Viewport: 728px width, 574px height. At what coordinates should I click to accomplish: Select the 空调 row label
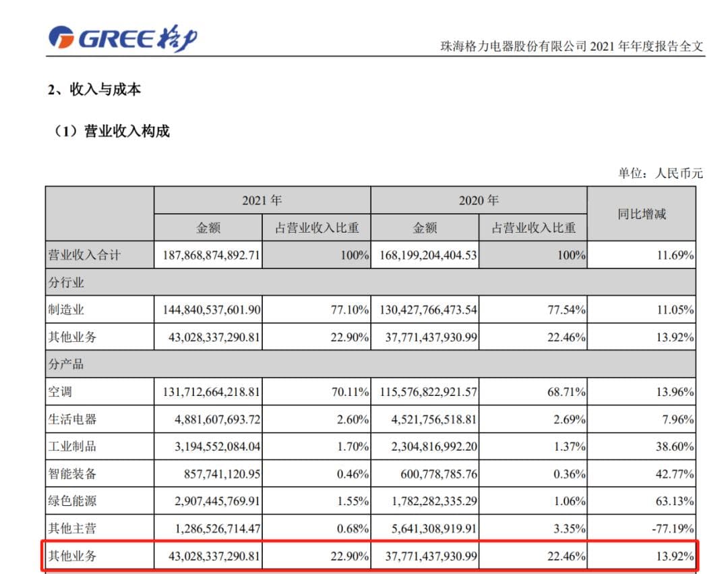(x=60, y=392)
